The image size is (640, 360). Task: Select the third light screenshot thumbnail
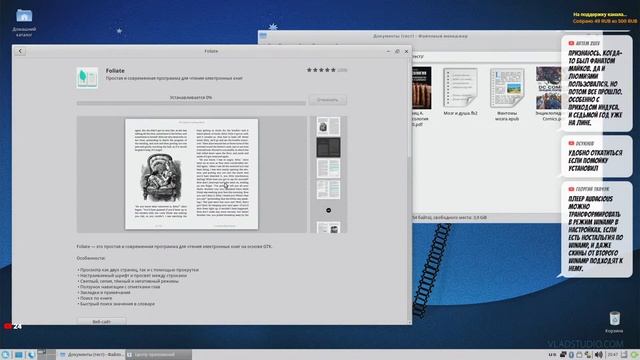point(328,169)
